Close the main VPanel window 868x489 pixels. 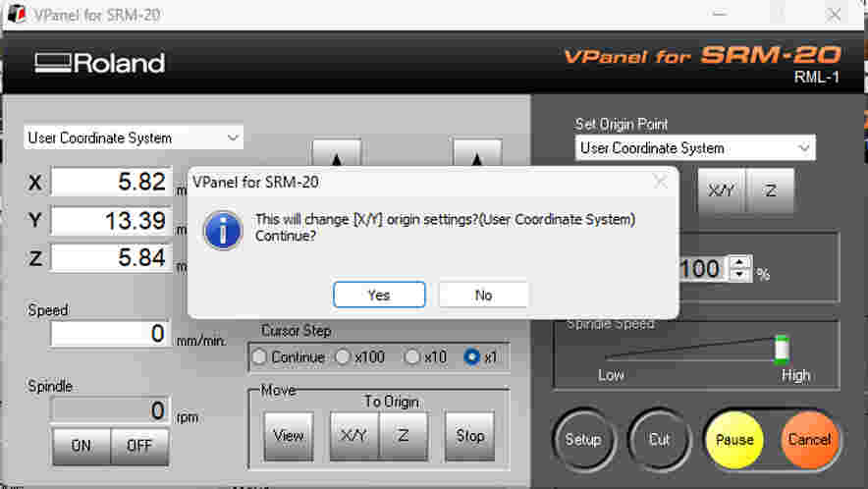(x=834, y=14)
